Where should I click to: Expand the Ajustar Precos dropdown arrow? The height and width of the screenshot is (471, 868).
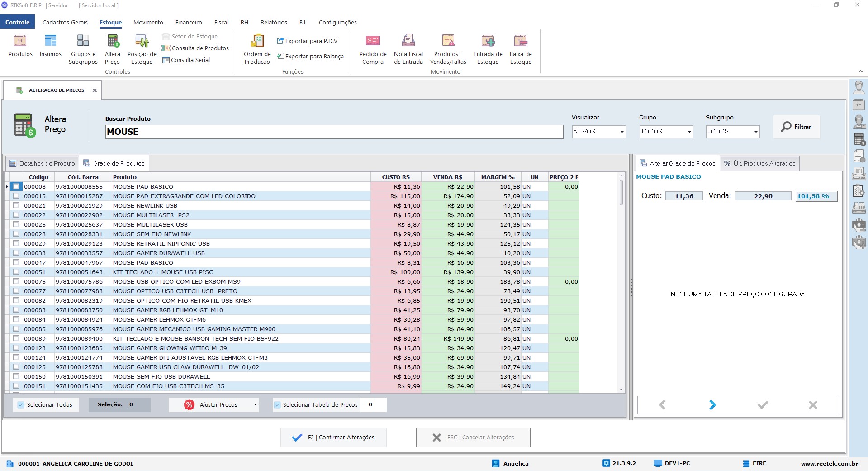[x=256, y=404]
